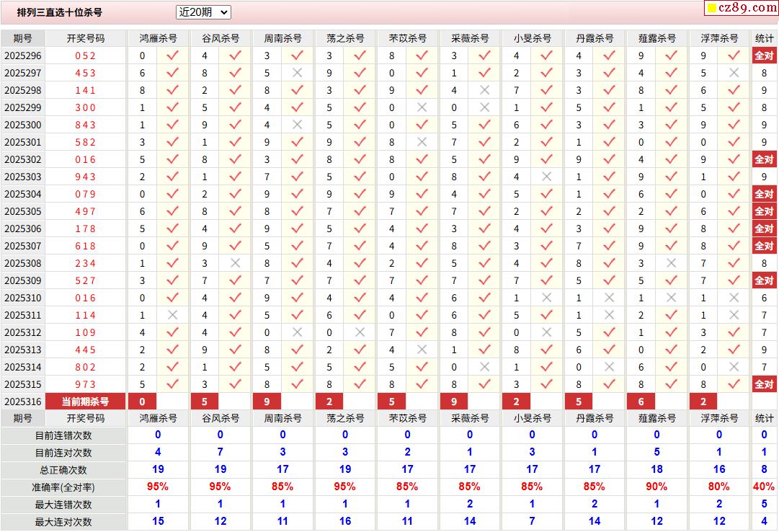This screenshot has height=532, width=779.
Task: Select the 当前期杀号 red label
Action: coord(86,402)
